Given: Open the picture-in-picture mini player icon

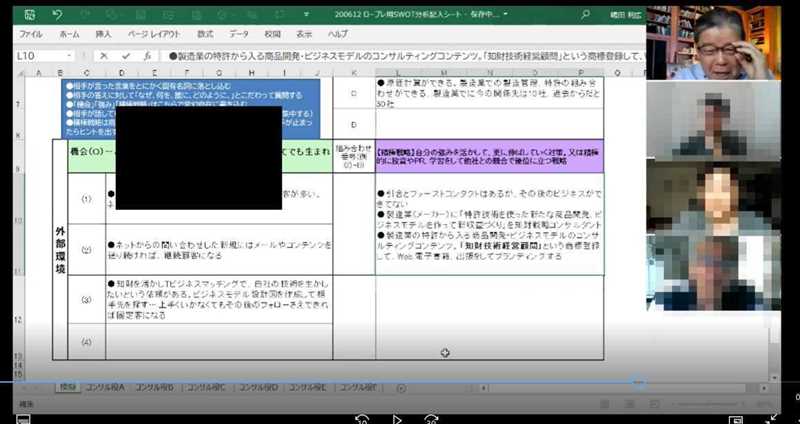Looking at the screenshot, I should [736, 419].
